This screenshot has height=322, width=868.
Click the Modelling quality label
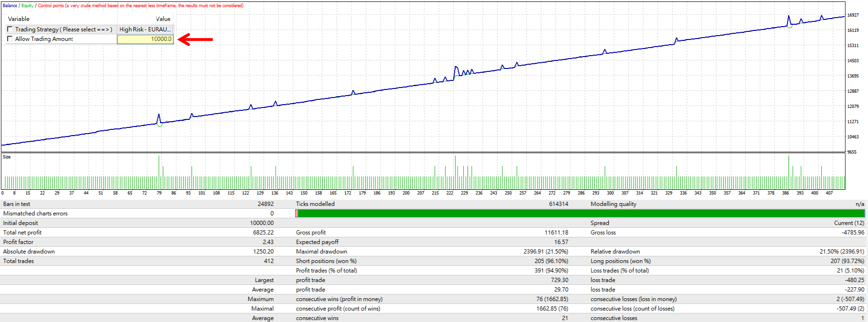point(613,204)
